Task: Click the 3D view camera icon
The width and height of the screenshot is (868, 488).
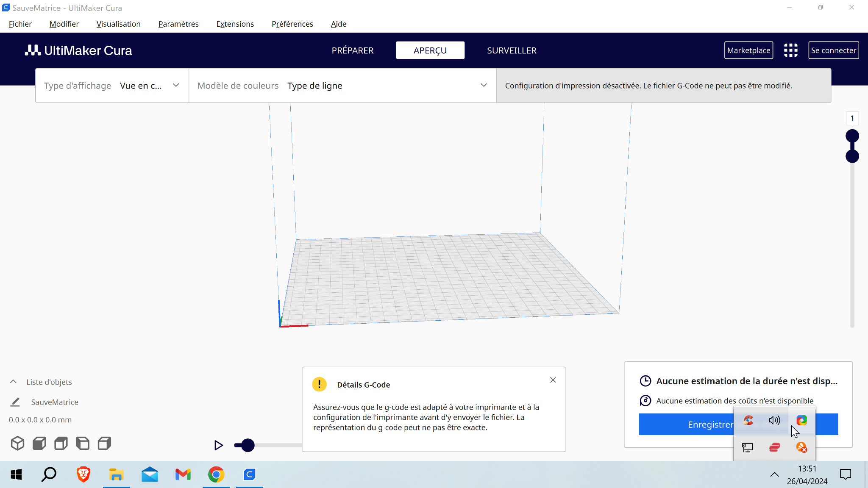Action: pyautogui.click(x=17, y=444)
